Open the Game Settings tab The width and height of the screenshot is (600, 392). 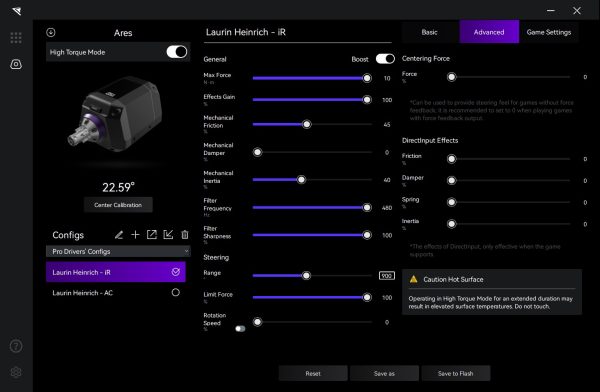point(549,32)
